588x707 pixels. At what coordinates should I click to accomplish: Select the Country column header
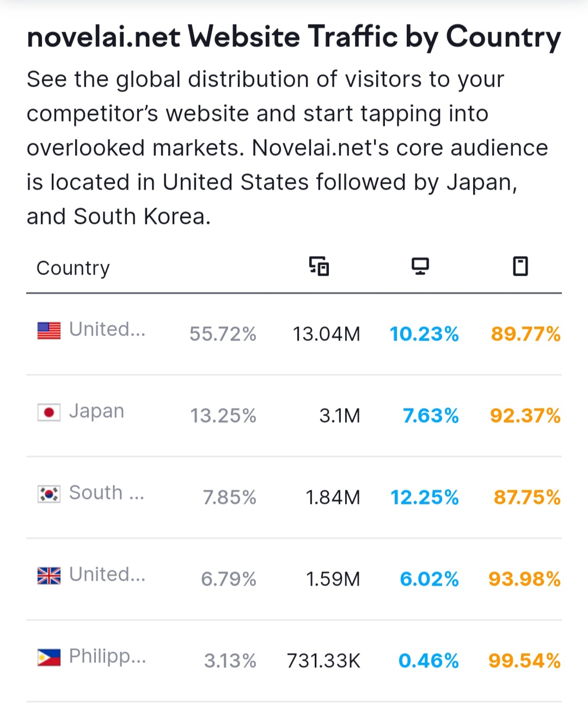click(x=73, y=268)
